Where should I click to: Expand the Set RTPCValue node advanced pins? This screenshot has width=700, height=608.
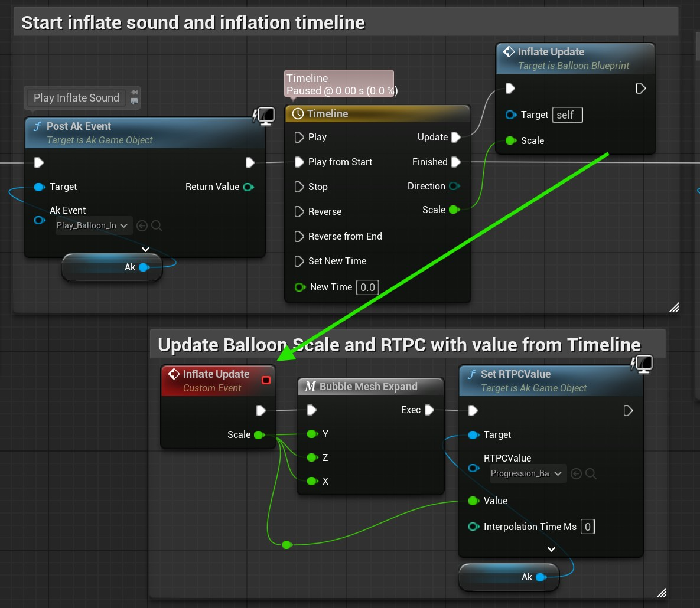pos(551,549)
